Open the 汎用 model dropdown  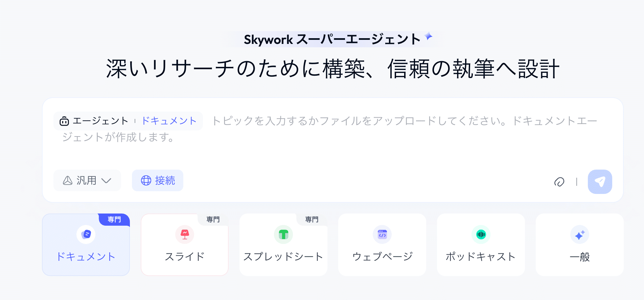pyautogui.click(x=87, y=180)
